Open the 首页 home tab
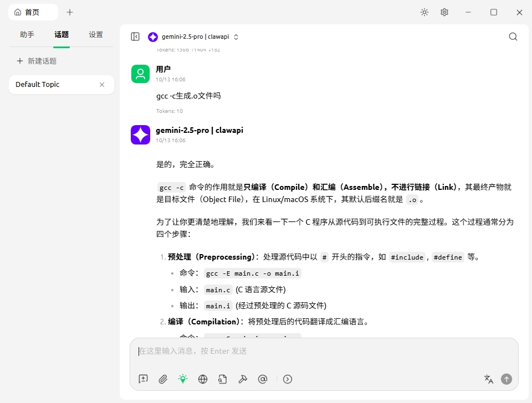Image resolution: width=532 pixels, height=403 pixels. click(x=33, y=12)
